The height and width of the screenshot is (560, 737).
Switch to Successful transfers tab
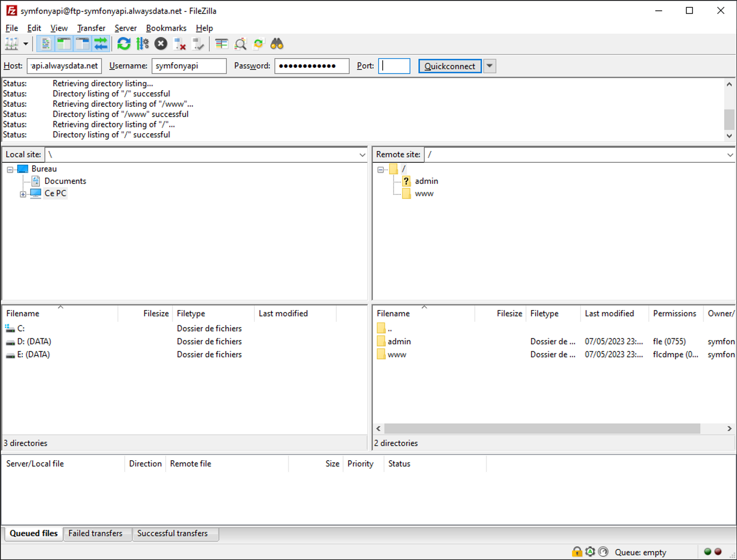pyautogui.click(x=172, y=533)
